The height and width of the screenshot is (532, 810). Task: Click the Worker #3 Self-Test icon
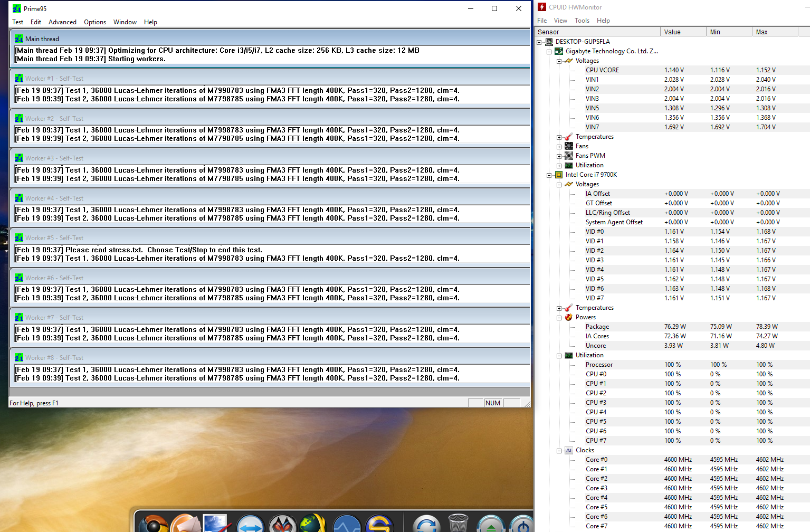click(19, 158)
